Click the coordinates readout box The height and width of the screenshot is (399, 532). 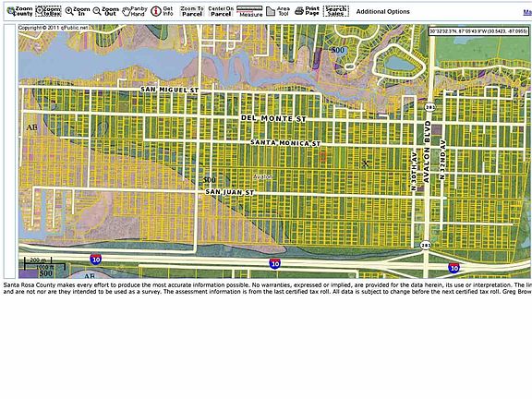tap(478, 31)
